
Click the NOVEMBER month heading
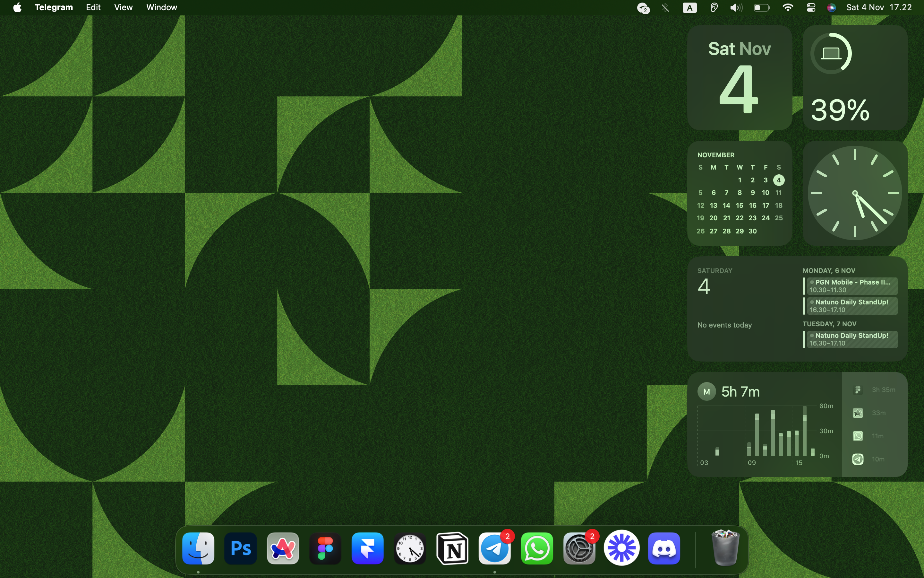point(716,155)
